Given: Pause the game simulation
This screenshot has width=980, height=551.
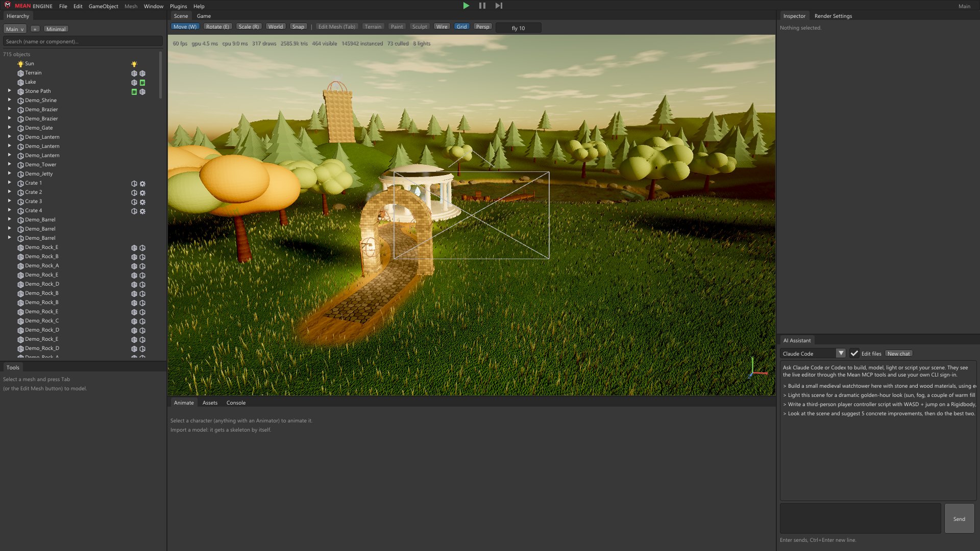Looking at the screenshot, I should (482, 6).
